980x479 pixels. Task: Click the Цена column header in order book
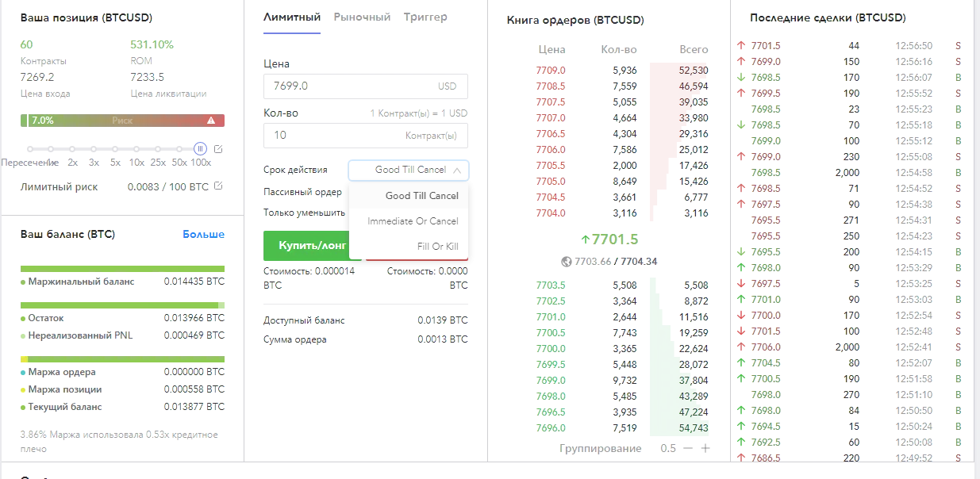(551, 50)
